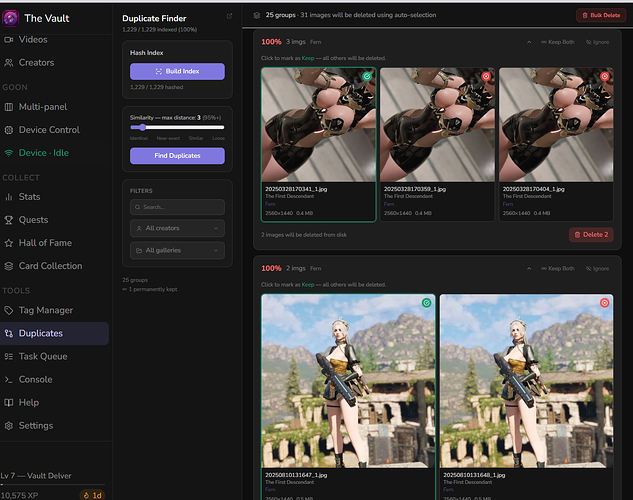Screen dimensions: 633x500
Task: Click the Task Queue list icon
Action: coord(8,356)
